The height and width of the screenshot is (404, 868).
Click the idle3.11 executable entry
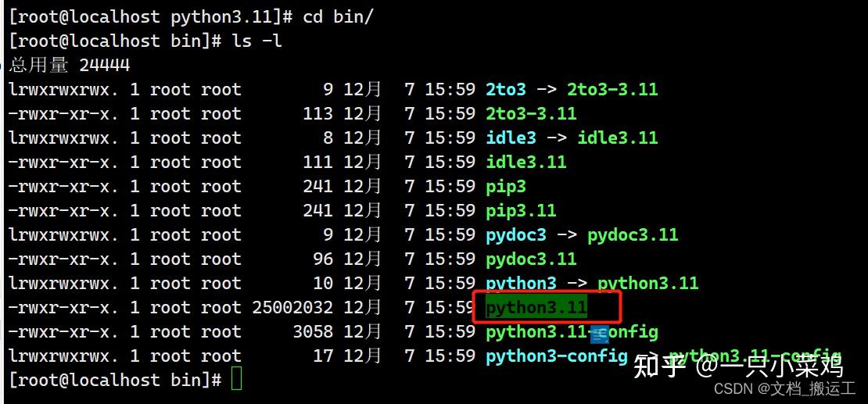526,162
